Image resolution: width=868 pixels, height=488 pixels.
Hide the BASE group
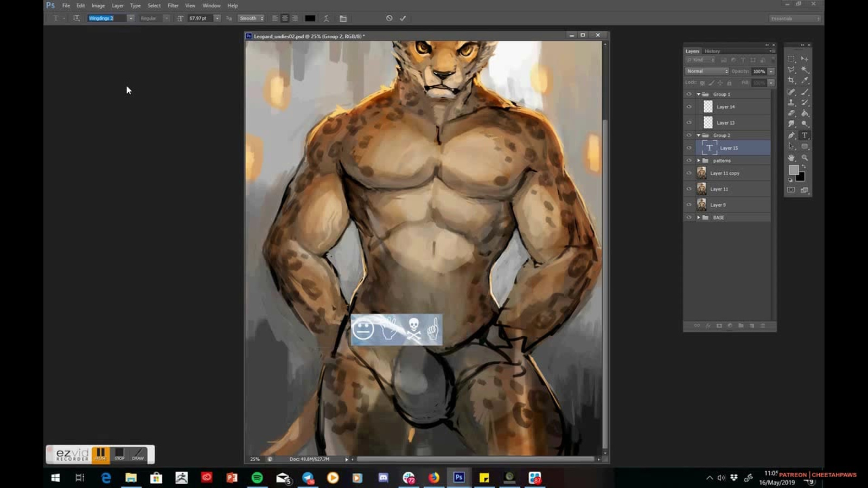[689, 217]
